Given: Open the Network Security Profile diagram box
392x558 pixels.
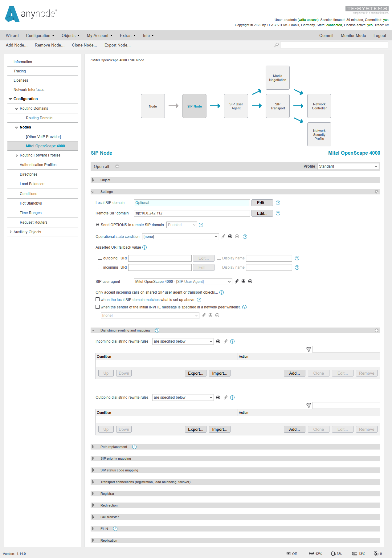Looking at the screenshot, I should pyautogui.click(x=319, y=134).
